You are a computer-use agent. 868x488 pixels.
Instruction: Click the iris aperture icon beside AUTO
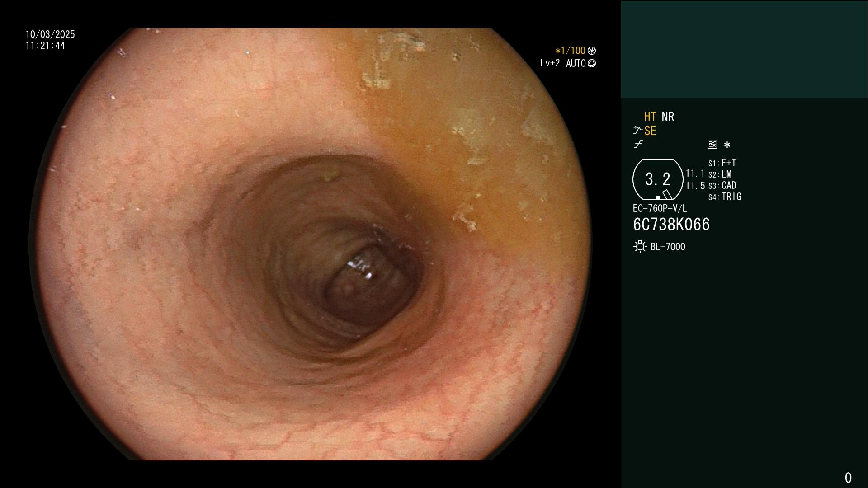pos(592,63)
